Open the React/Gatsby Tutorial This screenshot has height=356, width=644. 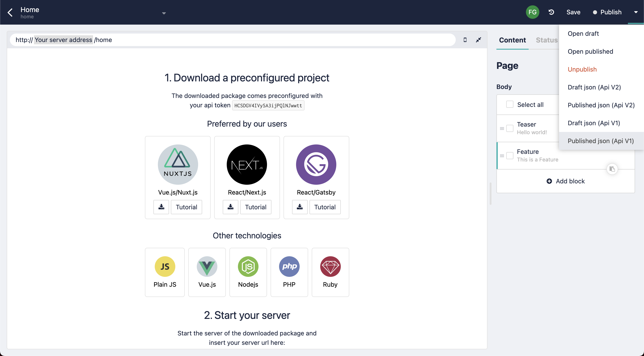325,207
